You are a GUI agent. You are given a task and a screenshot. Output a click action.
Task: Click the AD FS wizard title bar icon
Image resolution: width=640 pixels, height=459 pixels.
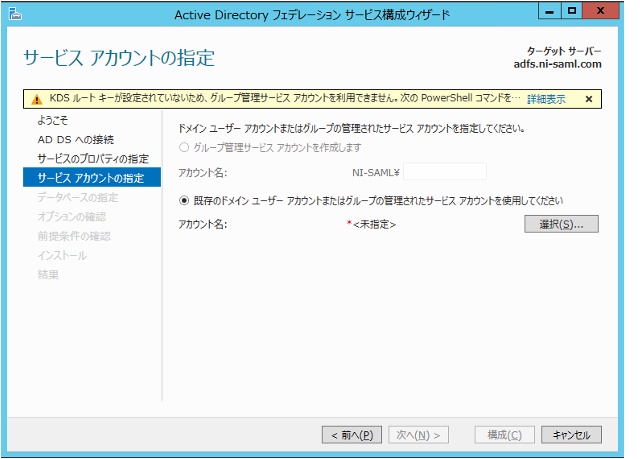tap(16, 14)
